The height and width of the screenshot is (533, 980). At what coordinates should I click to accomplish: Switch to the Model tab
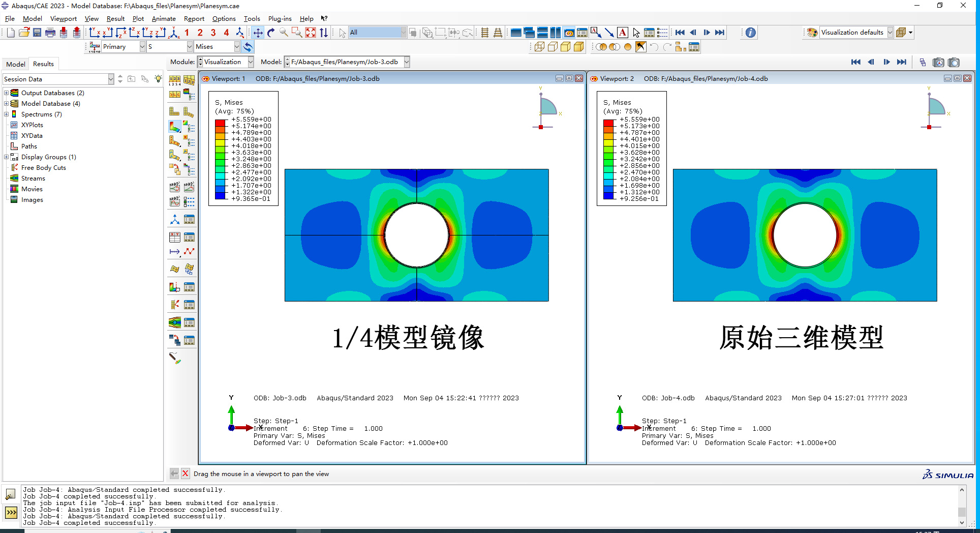[x=16, y=64]
